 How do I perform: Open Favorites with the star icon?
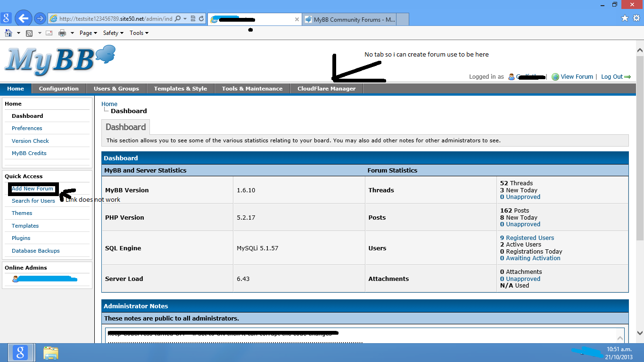[x=625, y=18]
